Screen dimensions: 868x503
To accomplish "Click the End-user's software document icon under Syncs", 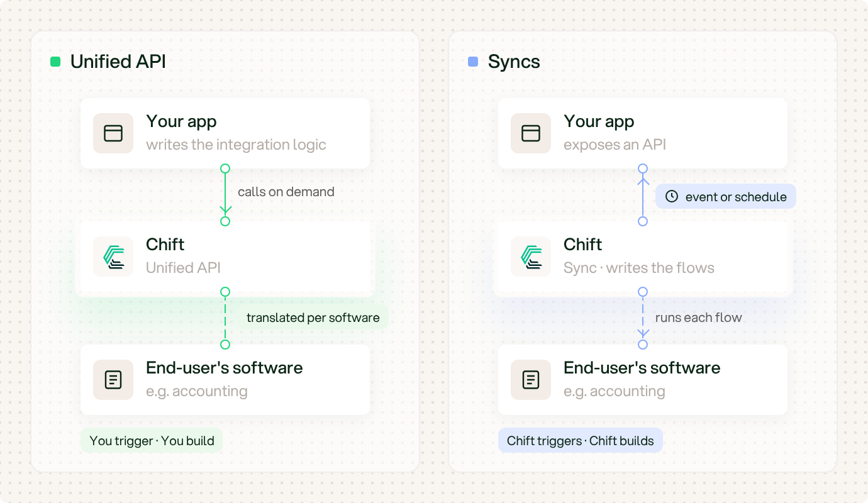I will click(x=531, y=380).
